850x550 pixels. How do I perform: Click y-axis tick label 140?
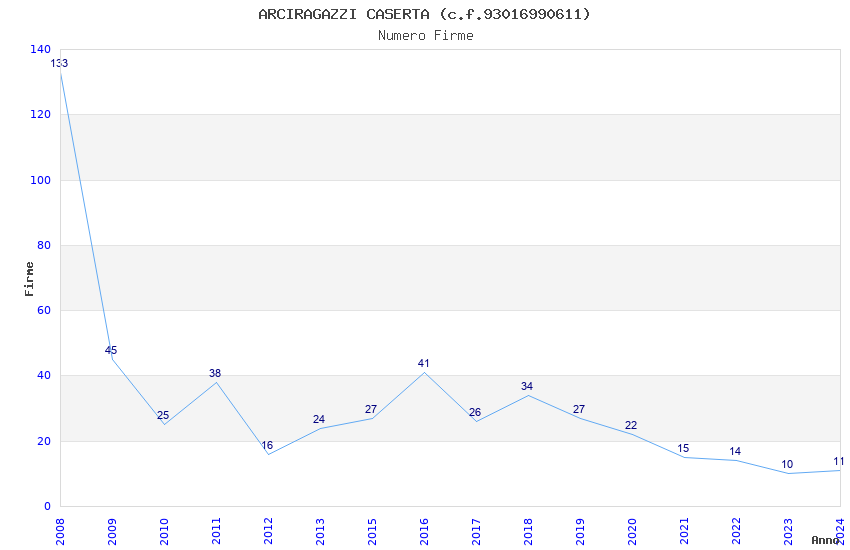[41, 49]
